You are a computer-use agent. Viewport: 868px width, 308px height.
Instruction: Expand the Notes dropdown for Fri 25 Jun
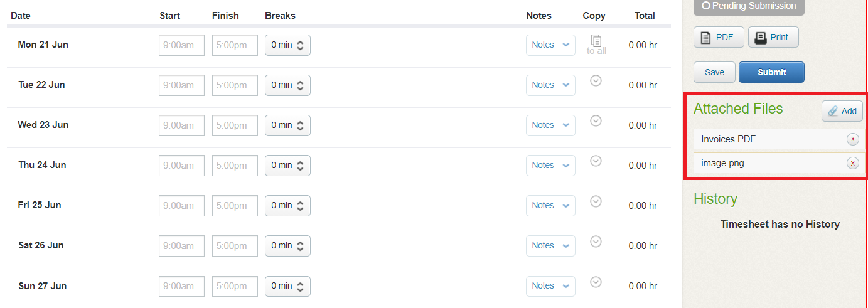click(550, 206)
